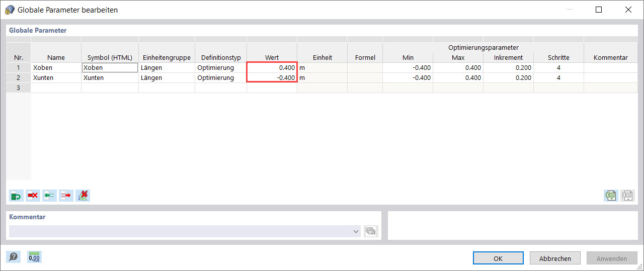
Task: Click the Schritte value 4 of Xunten
Action: pyautogui.click(x=558, y=77)
